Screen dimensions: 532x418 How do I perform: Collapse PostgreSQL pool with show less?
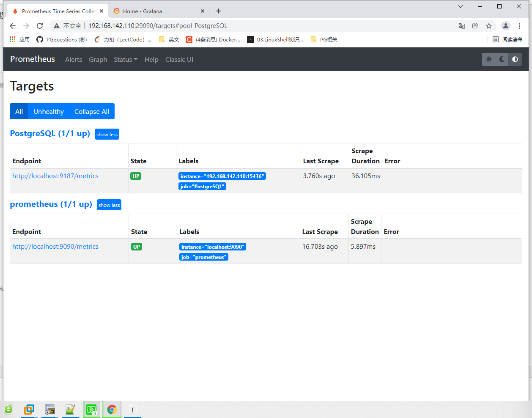pos(107,134)
